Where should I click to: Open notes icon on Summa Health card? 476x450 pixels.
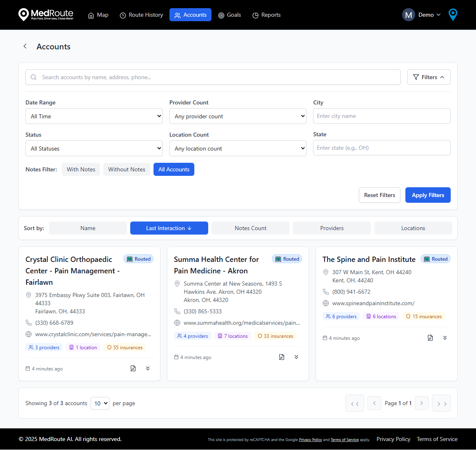coord(282,357)
